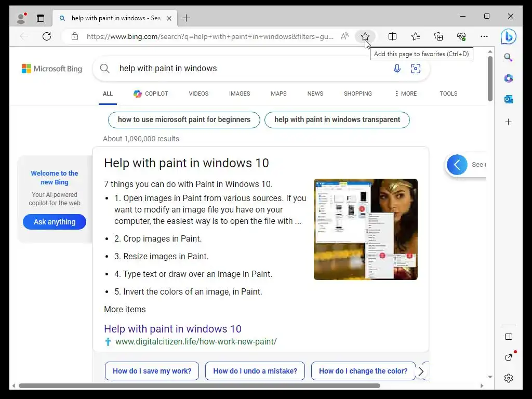
Task: Open sidebar settings gear
Action: (508, 378)
